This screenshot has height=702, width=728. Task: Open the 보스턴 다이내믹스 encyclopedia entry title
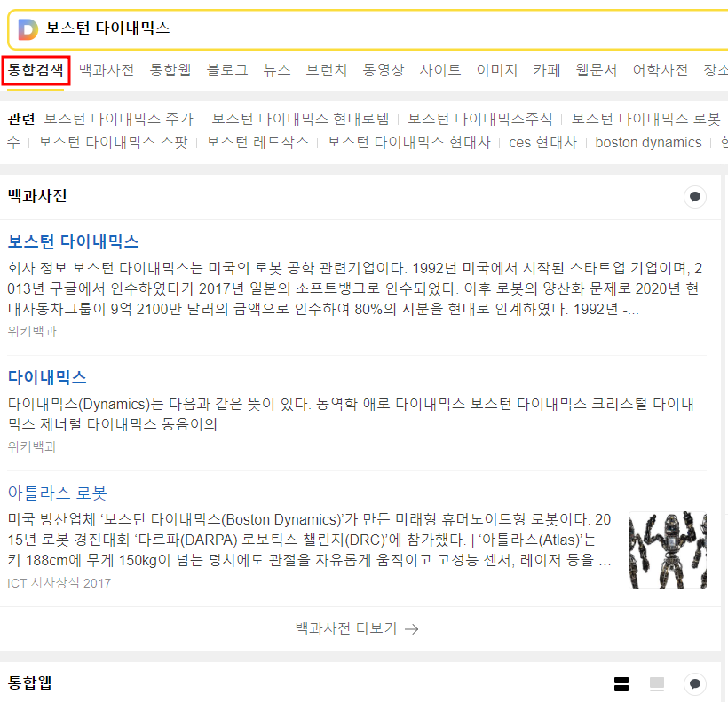(74, 241)
